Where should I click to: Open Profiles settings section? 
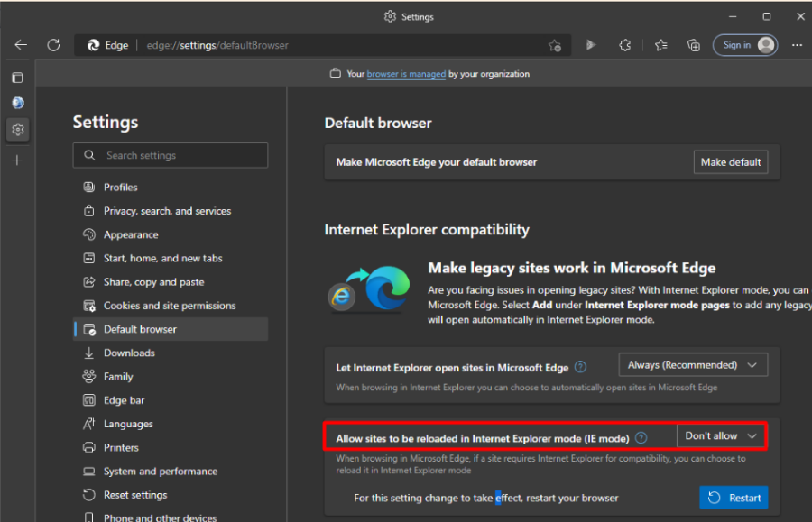click(120, 188)
